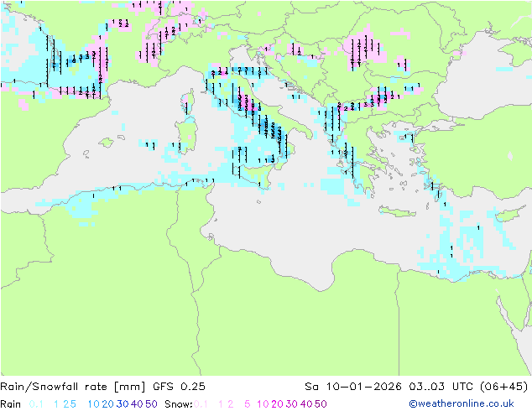The height and width of the screenshot is (411, 532).
Task: Click the island of Corsica on the map
Action: tap(190, 101)
